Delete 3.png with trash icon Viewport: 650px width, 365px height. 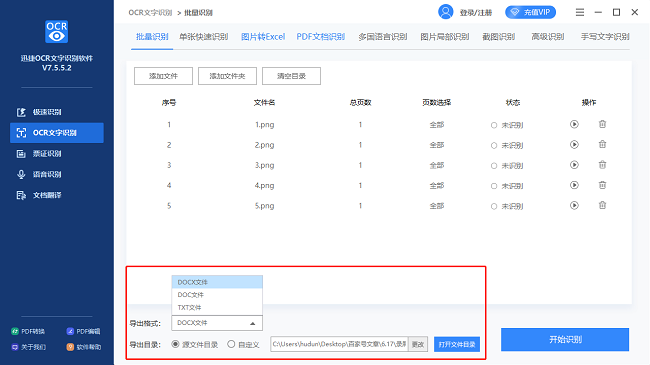coord(602,165)
